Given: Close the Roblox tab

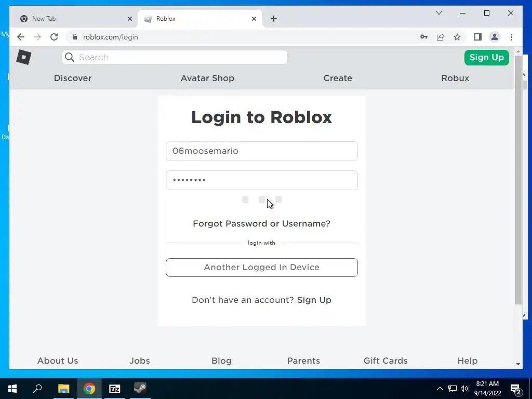Looking at the screenshot, I should pyautogui.click(x=254, y=19).
